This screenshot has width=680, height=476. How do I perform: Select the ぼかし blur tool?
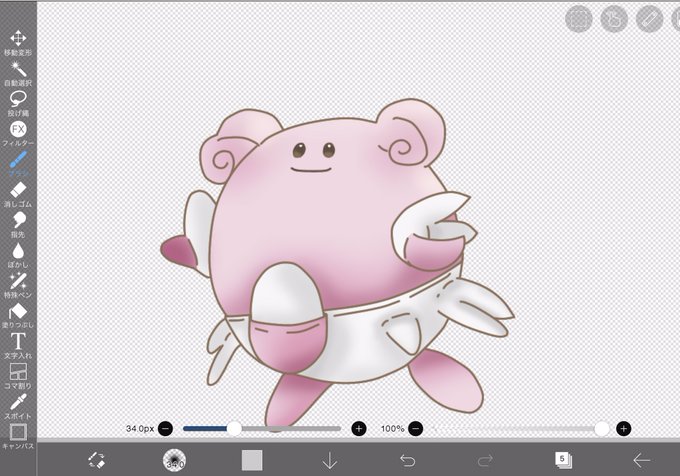pos(18,255)
